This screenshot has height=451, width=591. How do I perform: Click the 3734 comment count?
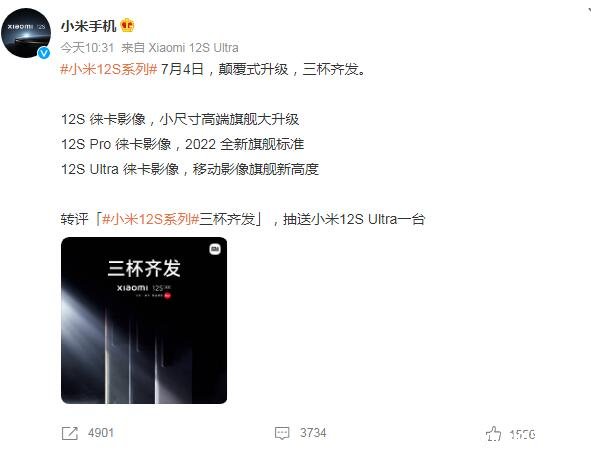tap(313, 433)
